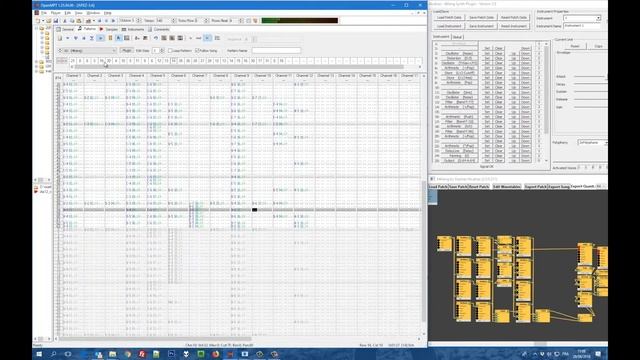Click the Channel 9 header

click(241, 76)
